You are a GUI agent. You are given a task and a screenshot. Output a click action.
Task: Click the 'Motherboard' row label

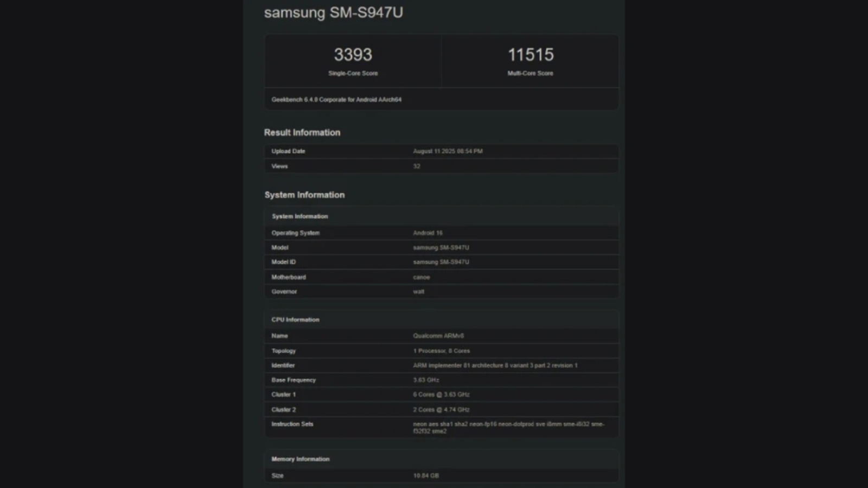coord(289,277)
